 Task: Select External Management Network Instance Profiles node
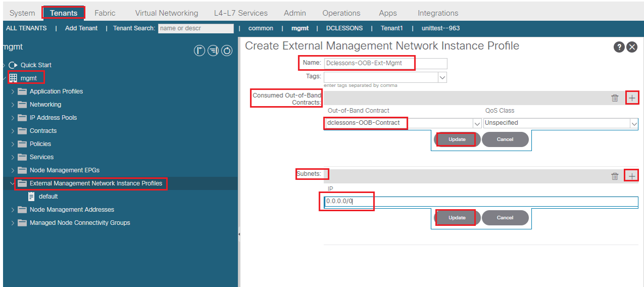coord(96,183)
